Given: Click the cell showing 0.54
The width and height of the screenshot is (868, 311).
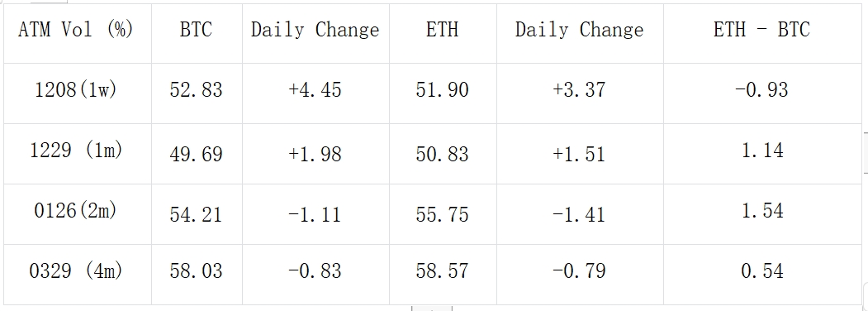Looking at the screenshot, I should (x=761, y=275).
